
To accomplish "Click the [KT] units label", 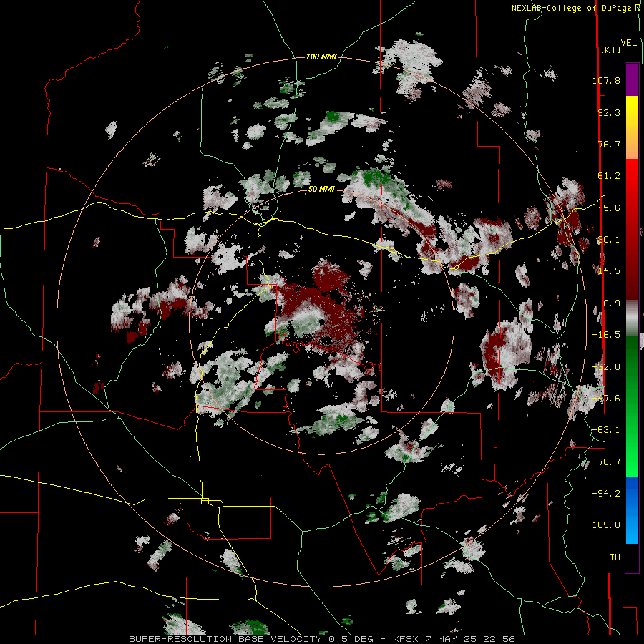I will click(x=610, y=49).
